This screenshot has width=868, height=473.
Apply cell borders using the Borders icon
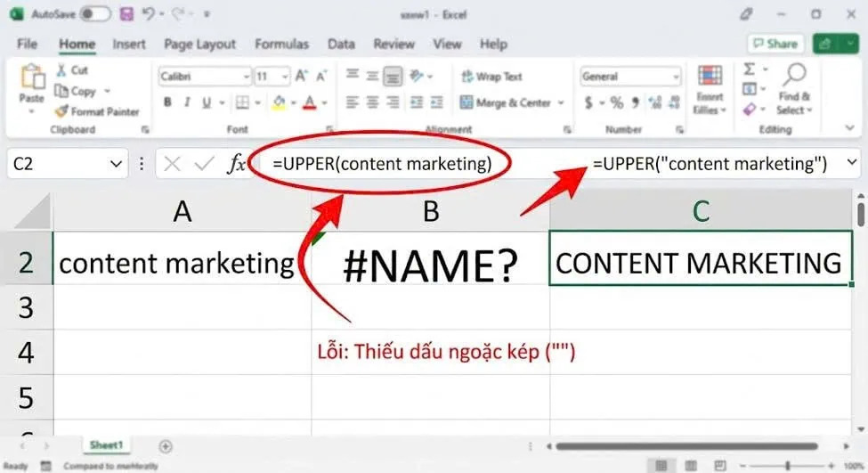tap(242, 102)
